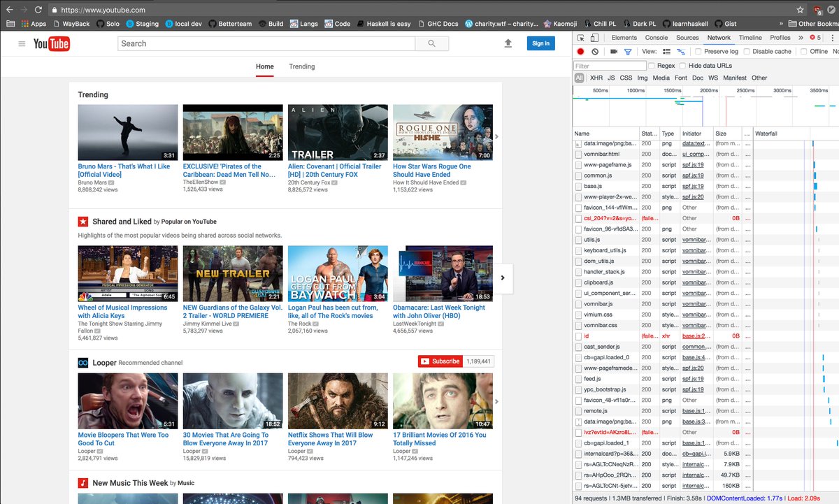Click the upload arrow icon
Viewport: 839px width, 504px height.
[508, 43]
